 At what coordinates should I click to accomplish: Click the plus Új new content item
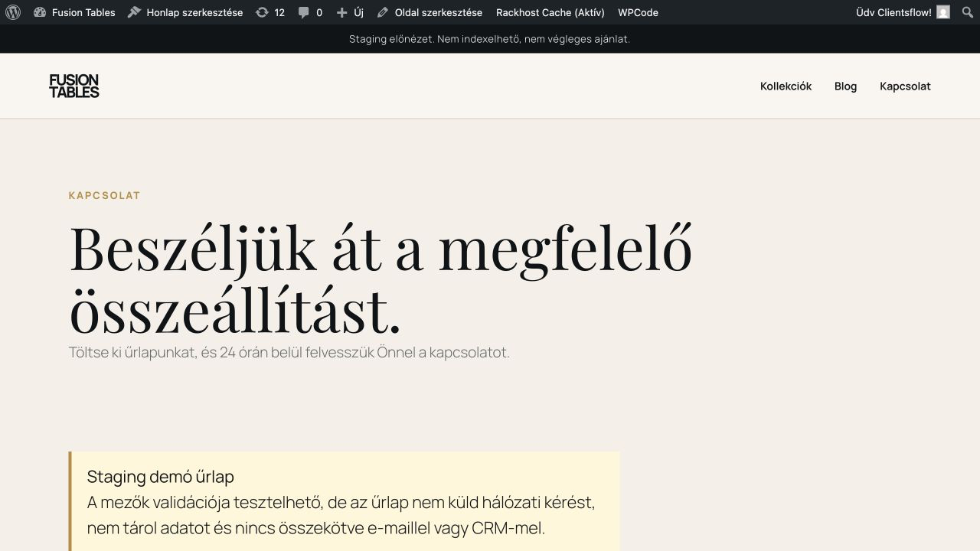[350, 12]
